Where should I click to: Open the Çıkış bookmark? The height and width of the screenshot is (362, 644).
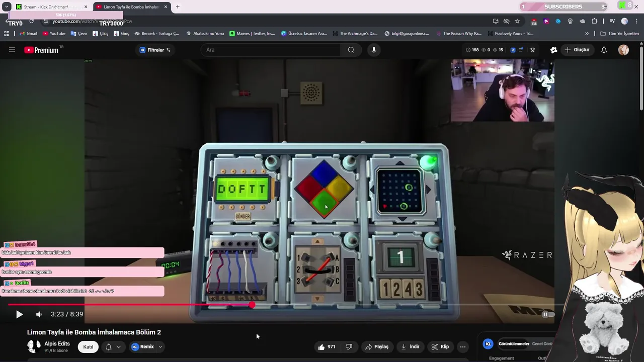click(100, 34)
